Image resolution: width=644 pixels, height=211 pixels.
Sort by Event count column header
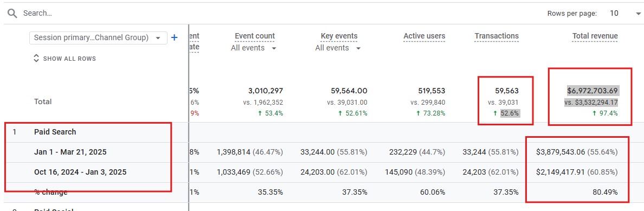point(255,36)
